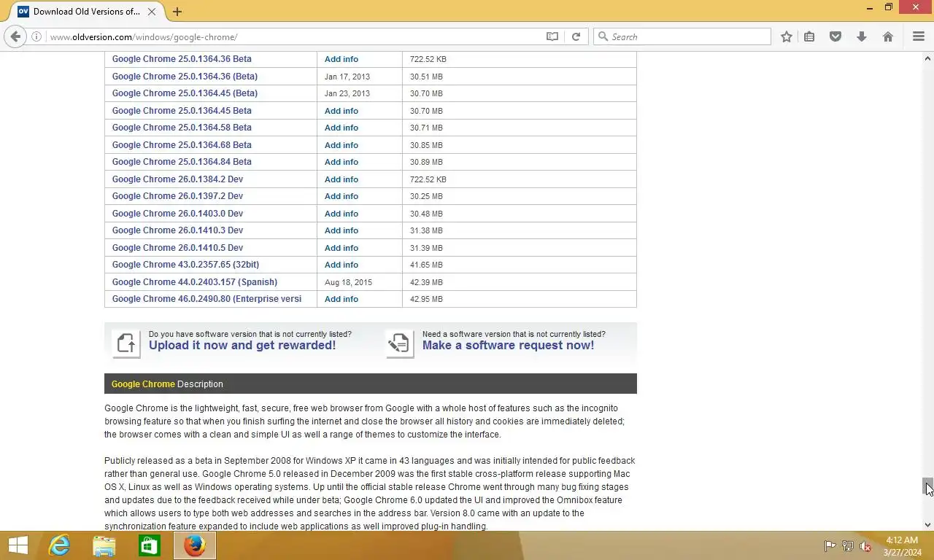Image resolution: width=934 pixels, height=560 pixels.
Task: Open Google Chrome 25.0.1364.68 Beta link
Action: click(x=182, y=145)
